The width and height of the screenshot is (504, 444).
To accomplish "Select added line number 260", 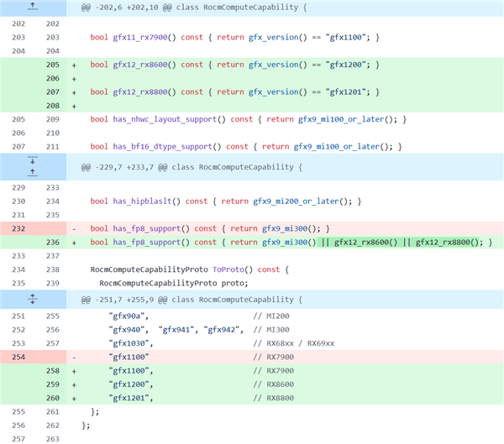I will [x=53, y=398].
